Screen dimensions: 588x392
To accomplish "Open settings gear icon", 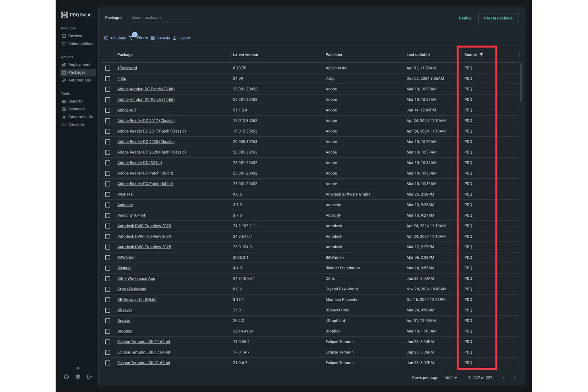I will (x=78, y=377).
